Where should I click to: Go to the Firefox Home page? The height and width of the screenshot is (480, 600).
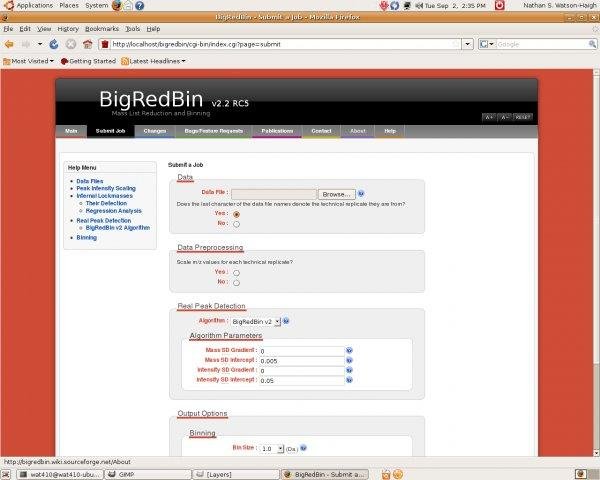pos(88,44)
